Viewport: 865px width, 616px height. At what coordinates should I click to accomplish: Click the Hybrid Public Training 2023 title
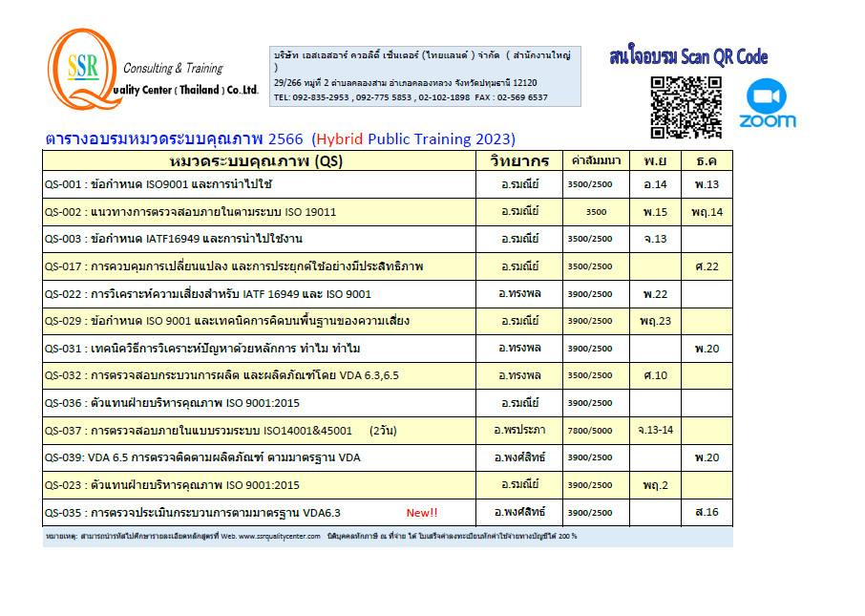point(281,138)
